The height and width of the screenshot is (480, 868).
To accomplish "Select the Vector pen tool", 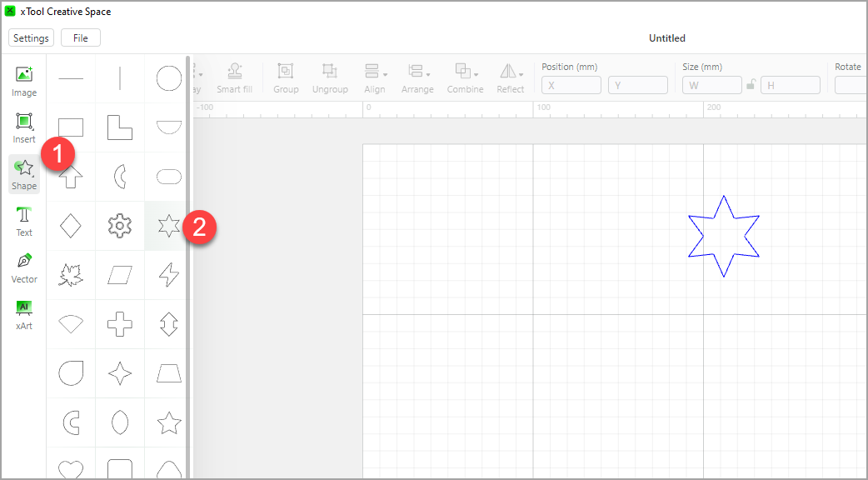I will pyautogui.click(x=24, y=267).
